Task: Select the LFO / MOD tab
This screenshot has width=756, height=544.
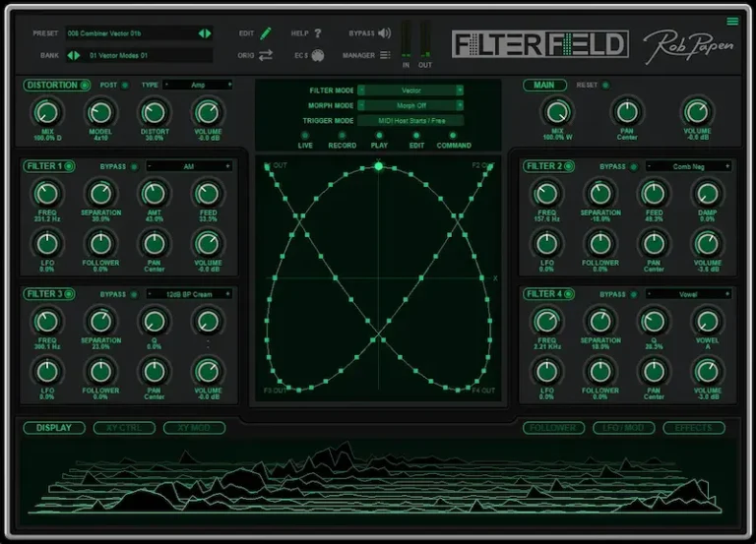Action: click(x=624, y=428)
